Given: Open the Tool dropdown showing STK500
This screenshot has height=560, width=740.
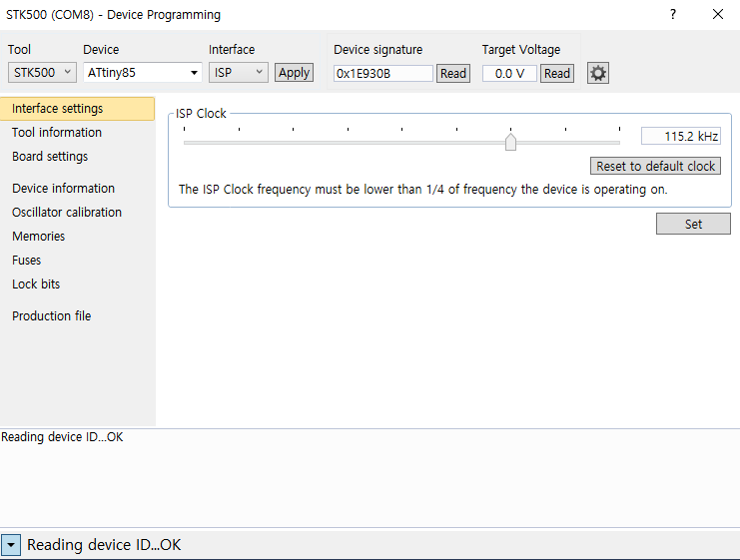Looking at the screenshot, I should click(42, 73).
